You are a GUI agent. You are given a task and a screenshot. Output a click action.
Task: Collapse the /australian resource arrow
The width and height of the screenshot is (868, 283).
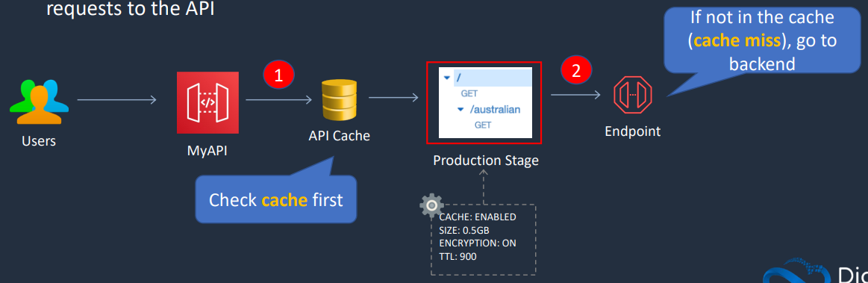(460, 110)
